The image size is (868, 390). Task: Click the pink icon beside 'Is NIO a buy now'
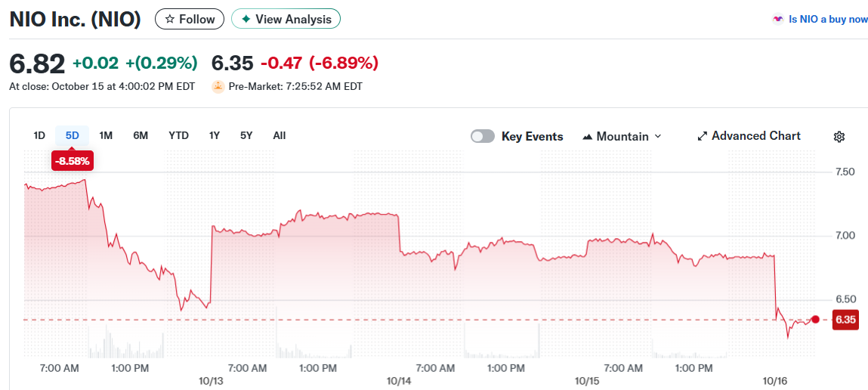(x=777, y=20)
